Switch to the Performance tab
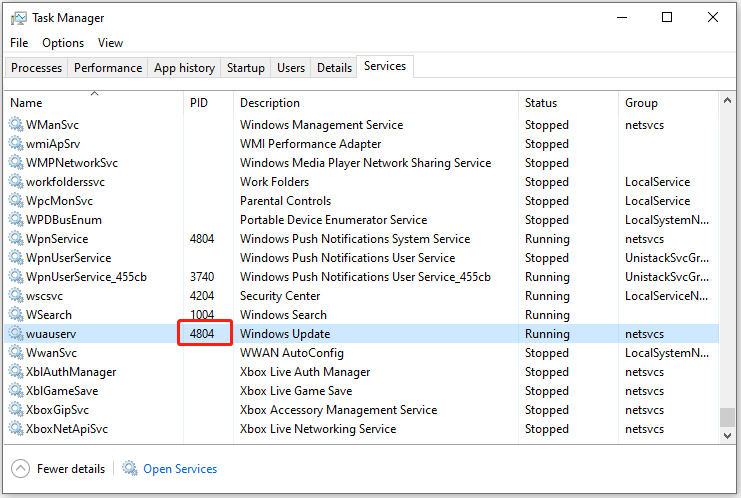Image resolution: width=741 pixels, height=498 pixels. pyautogui.click(x=108, y=68)
